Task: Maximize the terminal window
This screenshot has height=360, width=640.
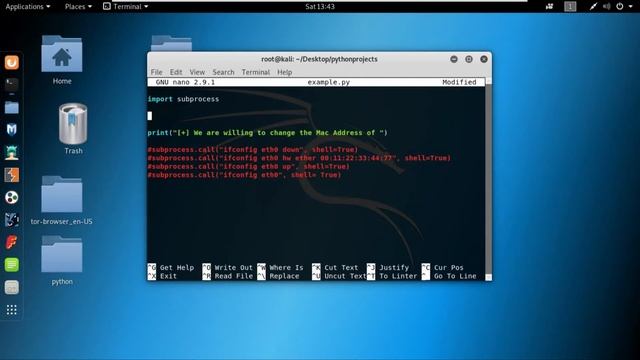Action: [469, 59]
